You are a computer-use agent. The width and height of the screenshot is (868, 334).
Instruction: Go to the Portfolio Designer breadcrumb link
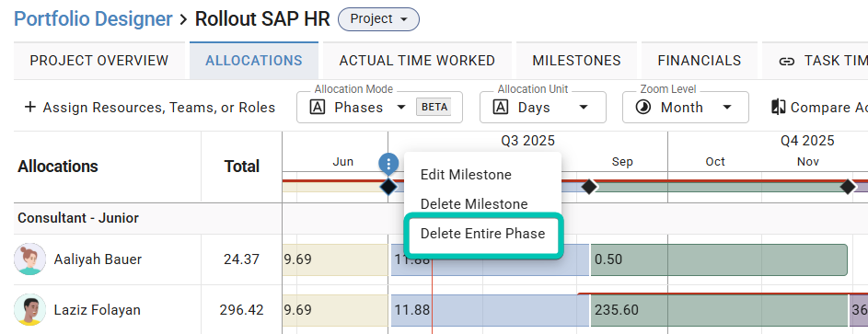coord(93,19)
